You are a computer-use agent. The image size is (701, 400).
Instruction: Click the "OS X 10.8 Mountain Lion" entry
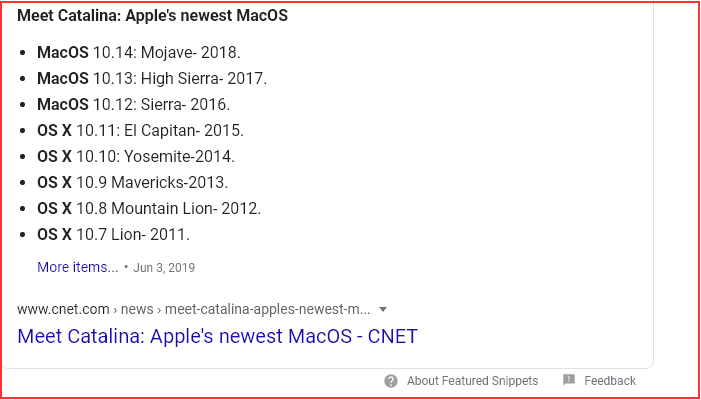pos(148,208)
